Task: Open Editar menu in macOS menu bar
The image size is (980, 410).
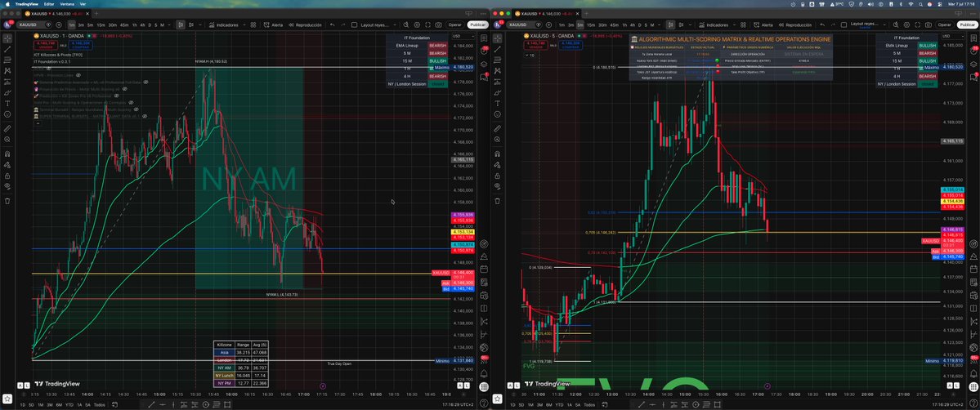Action: tap(49, 4)
